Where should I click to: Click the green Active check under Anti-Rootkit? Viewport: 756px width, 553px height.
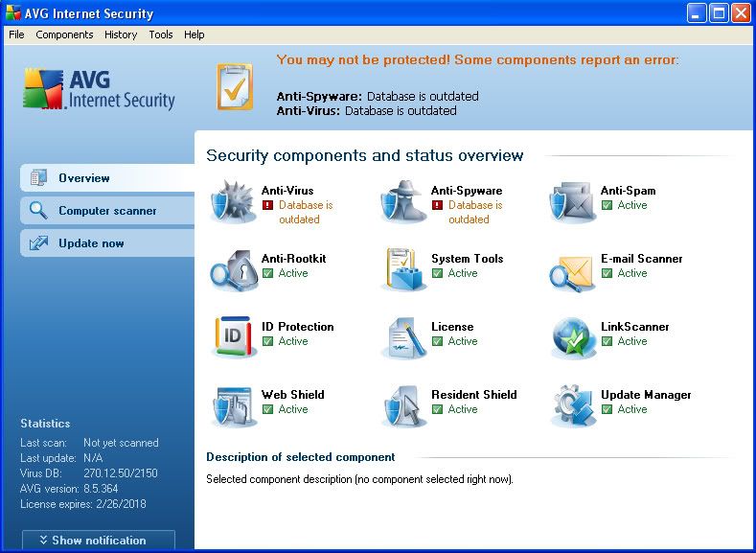coord(267,273)
